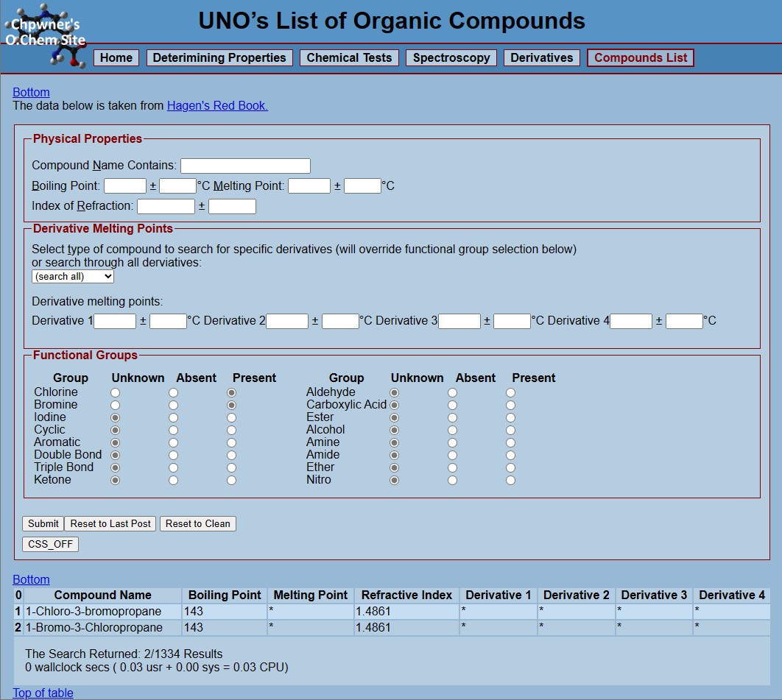This screenshot has height=700, width=782.
Task: Click the Chpwner's O.Chem Site molecule logo
Action: pyautogui.click(x=46, y=33)
